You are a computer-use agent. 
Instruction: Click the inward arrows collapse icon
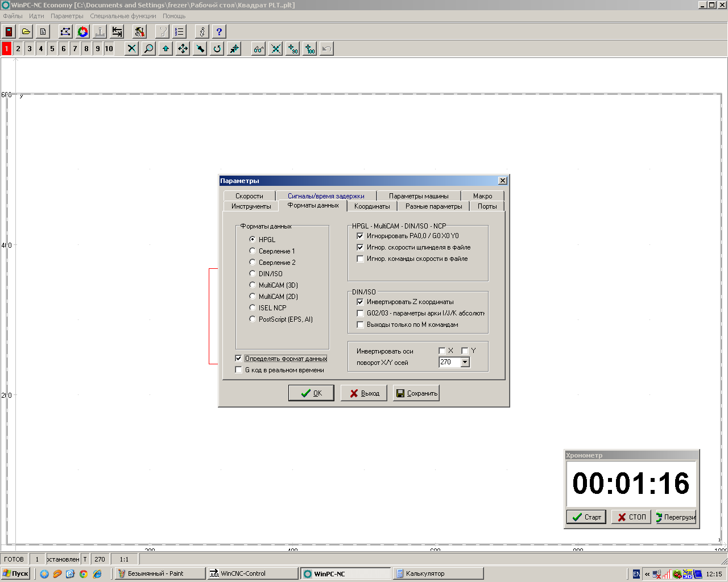coord(275,48)
